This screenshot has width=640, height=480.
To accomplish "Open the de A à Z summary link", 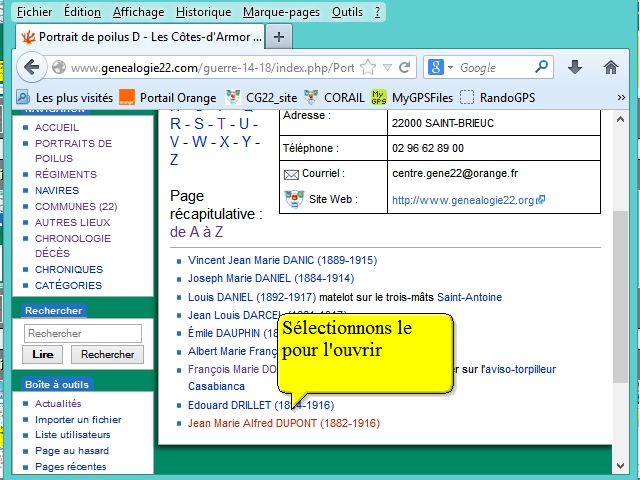I will (x=196, y=232).
